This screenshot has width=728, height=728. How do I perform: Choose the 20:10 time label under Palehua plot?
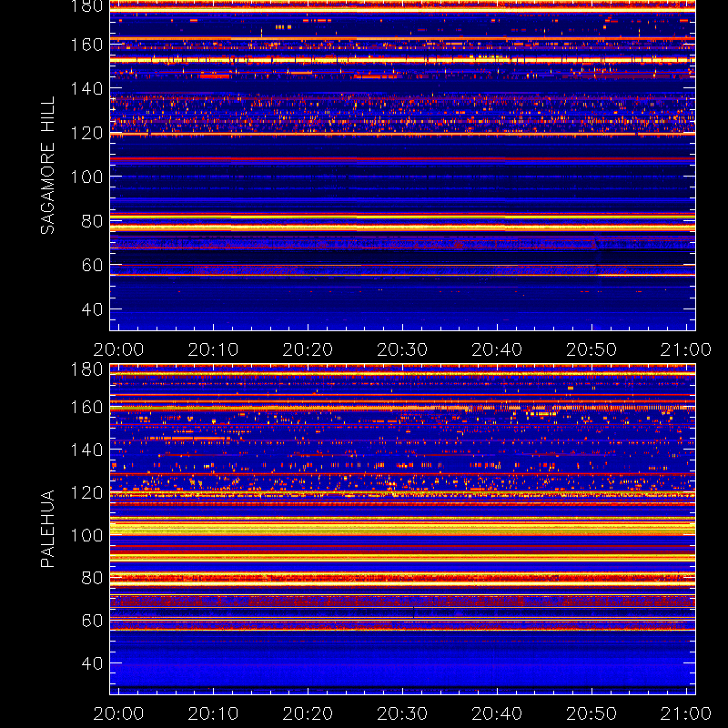(x=213, y=713)
